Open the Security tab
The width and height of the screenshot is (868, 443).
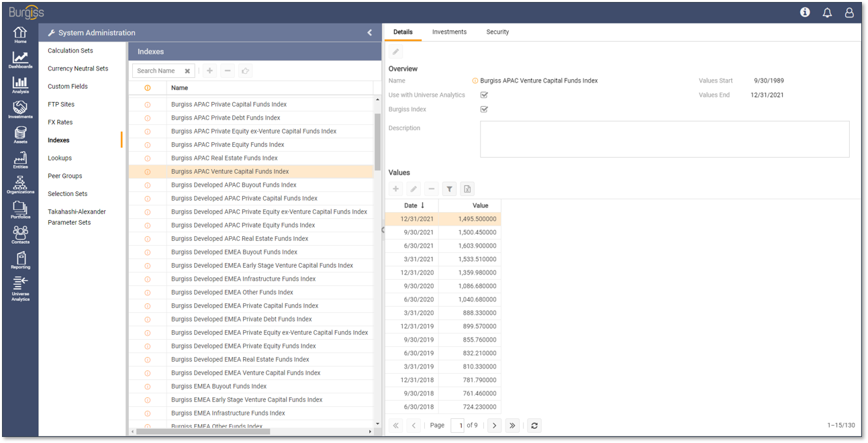coord(497,32)
